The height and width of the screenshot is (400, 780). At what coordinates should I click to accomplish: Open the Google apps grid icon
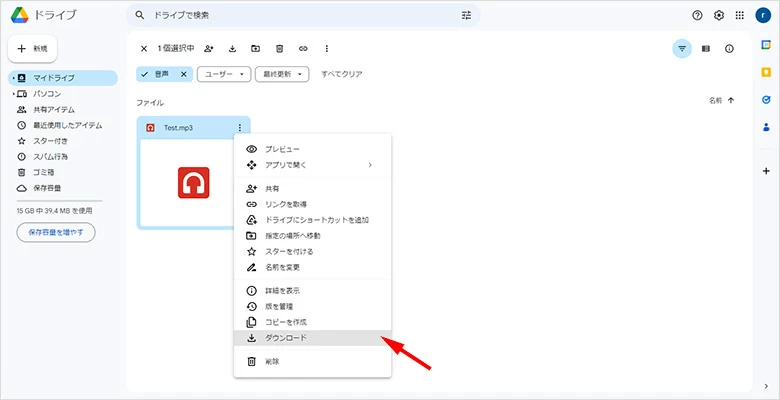coord(739,16)
